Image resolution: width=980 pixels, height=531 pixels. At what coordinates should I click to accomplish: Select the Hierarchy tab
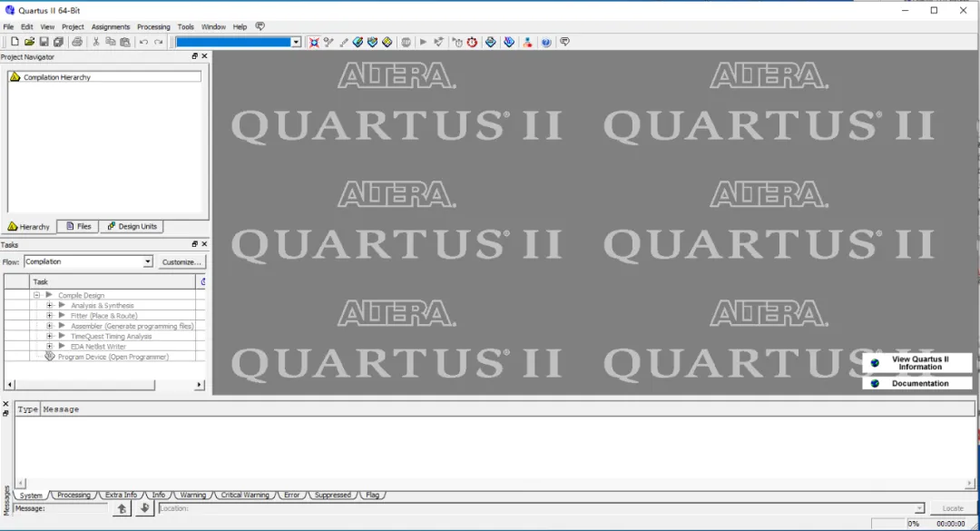tap(29, 226)
